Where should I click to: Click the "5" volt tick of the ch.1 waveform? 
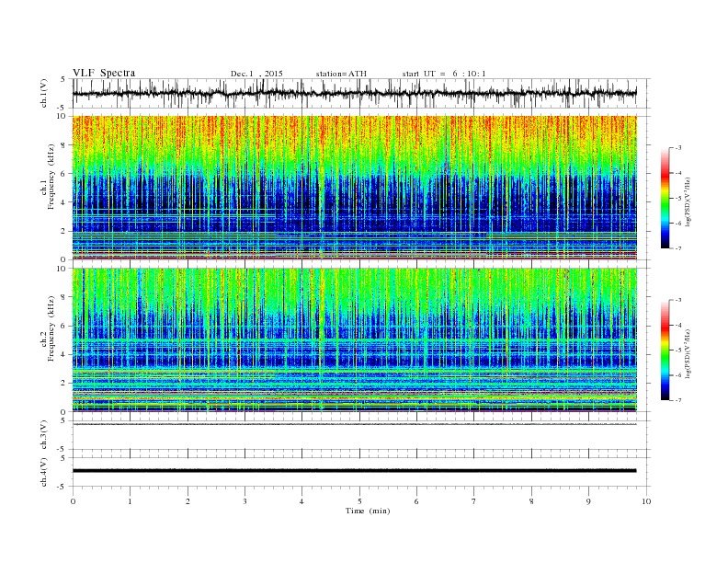pos(63,79)
